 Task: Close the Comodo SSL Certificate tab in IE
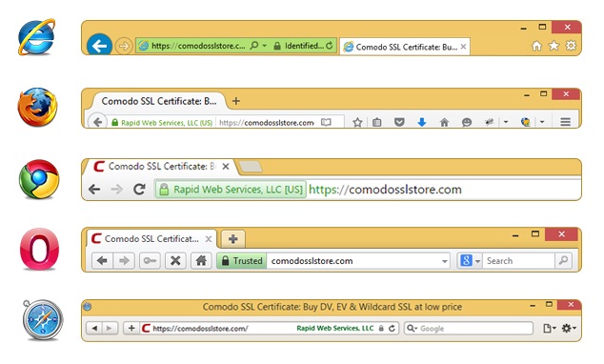pos(463,47)
